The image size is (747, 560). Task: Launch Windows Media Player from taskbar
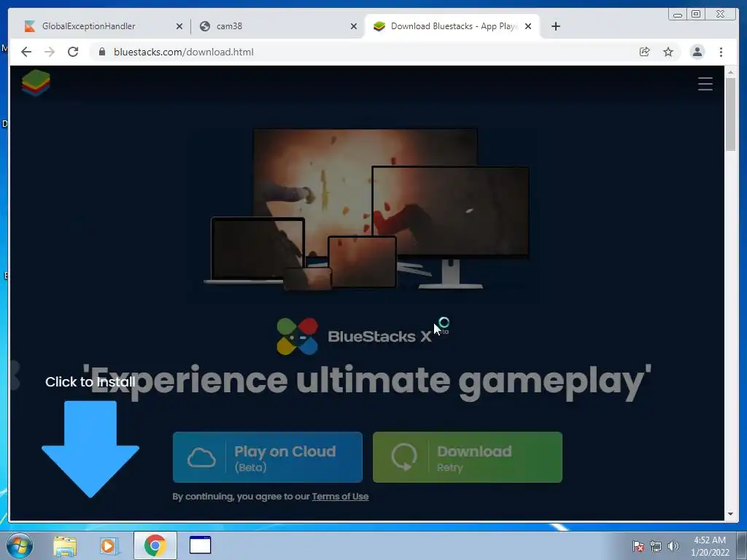tap(109, 545)
